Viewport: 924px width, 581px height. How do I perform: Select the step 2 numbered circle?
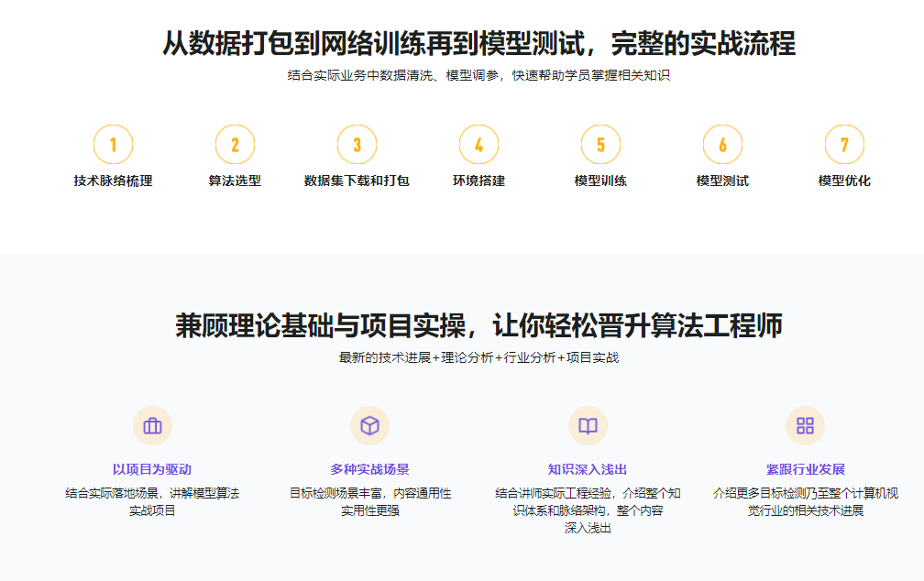[x=235, y=145]
